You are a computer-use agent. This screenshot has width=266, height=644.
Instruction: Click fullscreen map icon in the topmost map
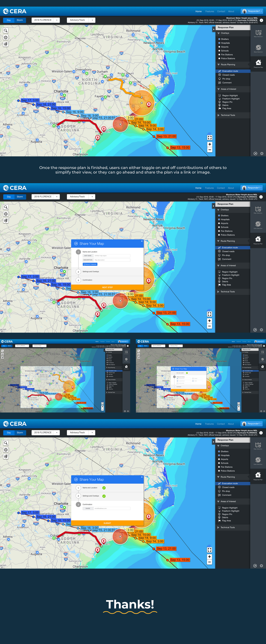(210, 138)
